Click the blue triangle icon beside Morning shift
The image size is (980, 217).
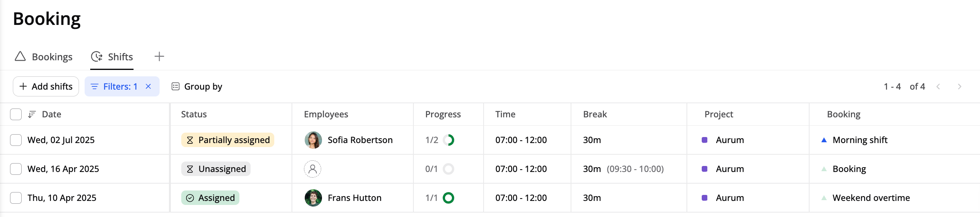click(x=824, y=140)
